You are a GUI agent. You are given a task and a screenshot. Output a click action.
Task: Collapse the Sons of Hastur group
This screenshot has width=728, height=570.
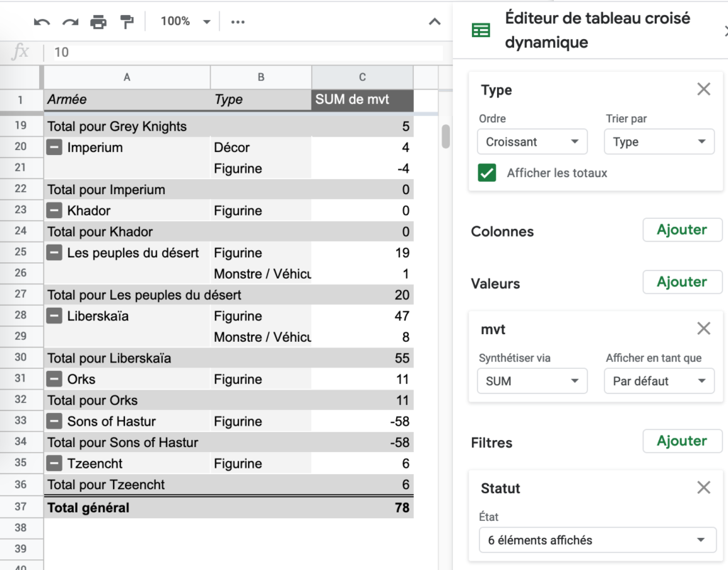pos(54,421)
